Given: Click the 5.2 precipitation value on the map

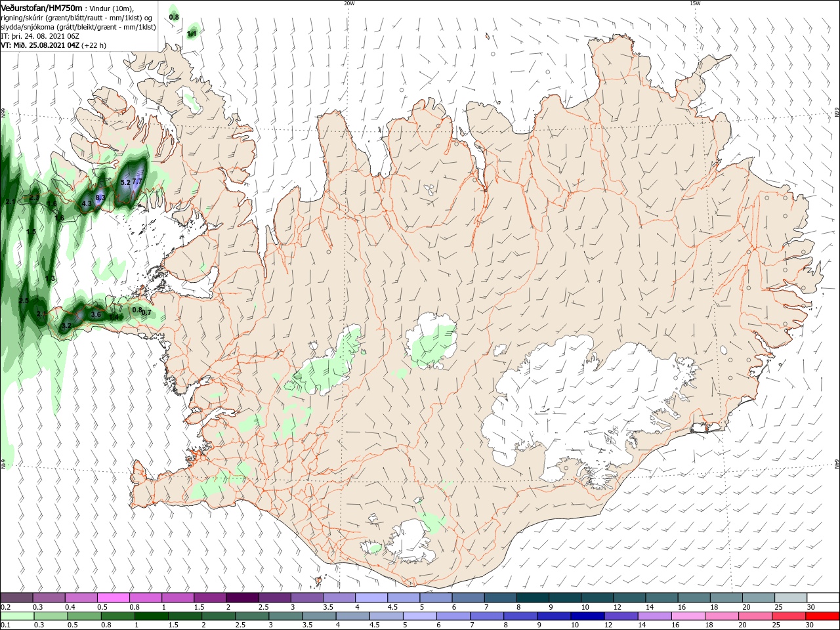Looking at the screenshot, I should pyautogui.click(x=125, y=182).
